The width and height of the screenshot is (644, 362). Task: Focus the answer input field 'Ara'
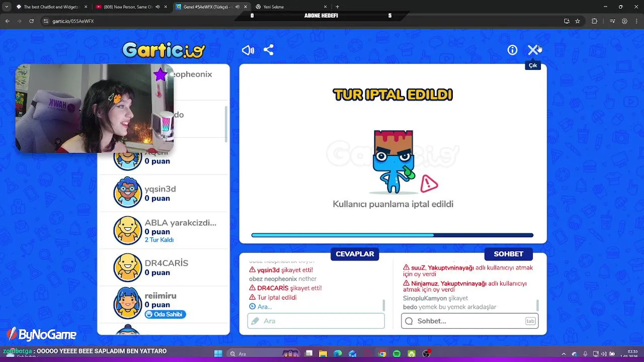(x=316, y=321)
